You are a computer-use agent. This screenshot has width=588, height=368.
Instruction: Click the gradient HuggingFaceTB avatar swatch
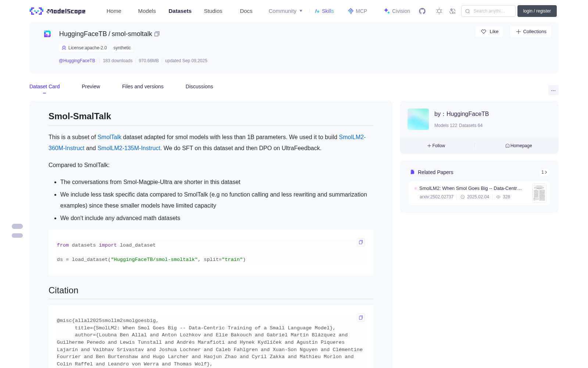pyautogui.click(x=418, y=119)
